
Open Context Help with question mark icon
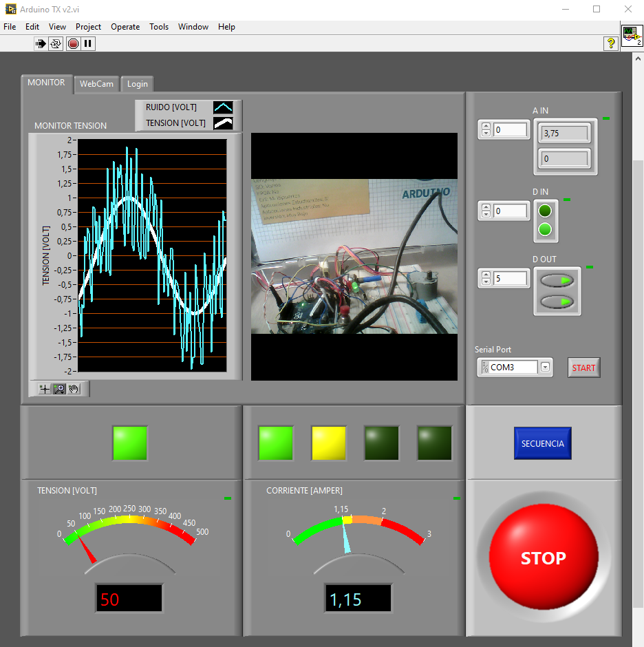pos(610,43)
